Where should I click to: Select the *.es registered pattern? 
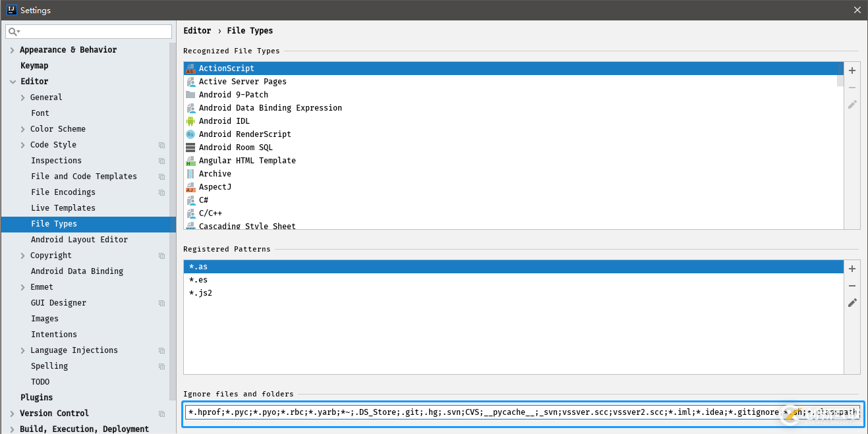(x=198, y=280)
